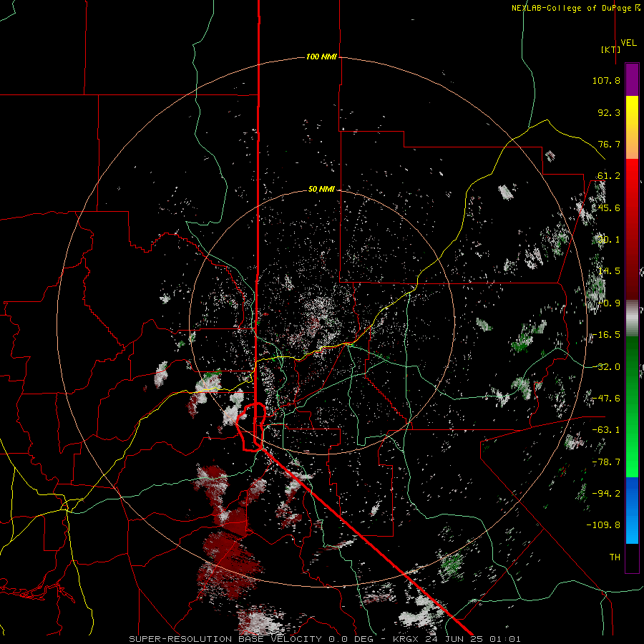The height and width of the screenshot is (644, 644).
Task: Click the TH label beside color bar
Action: (x=615, y=557)
